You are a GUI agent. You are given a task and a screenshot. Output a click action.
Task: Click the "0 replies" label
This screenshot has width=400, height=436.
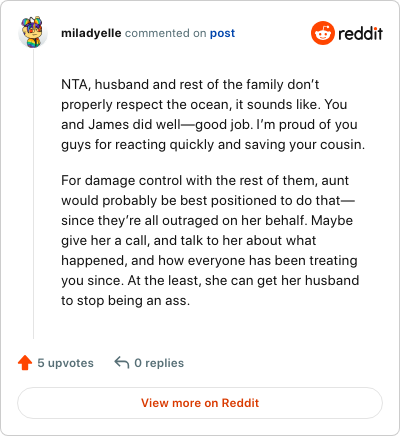tap(159, 363)
